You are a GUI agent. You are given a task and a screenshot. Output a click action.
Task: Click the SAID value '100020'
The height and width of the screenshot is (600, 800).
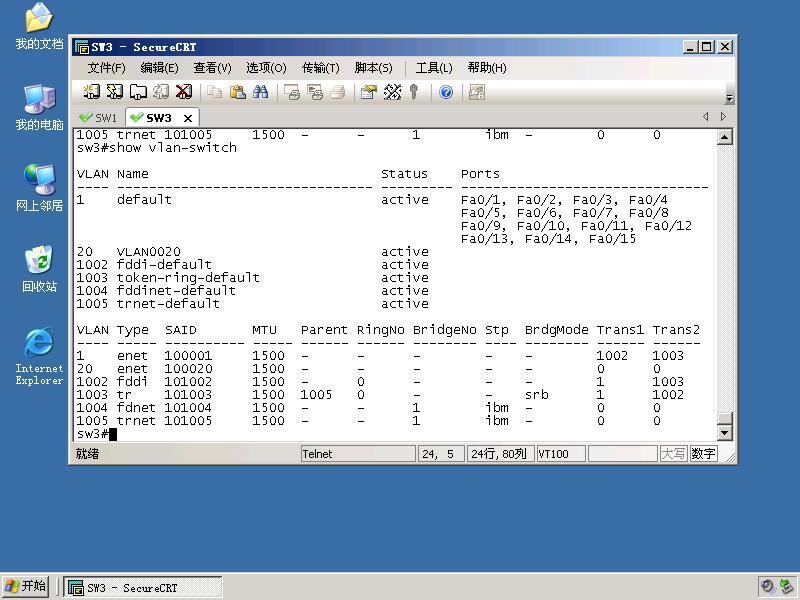pyautogui.click(x=188, y=369)
